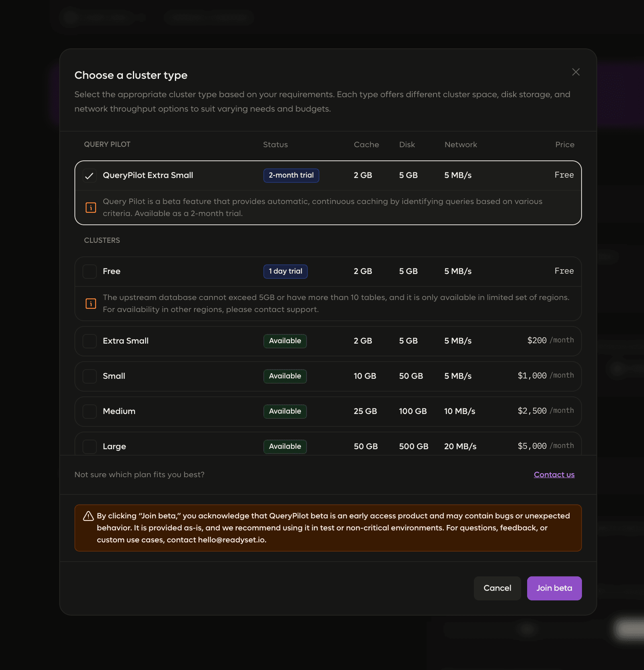Check the Small cluster option
Screen dimensions: 644x670
click(90, 376)
